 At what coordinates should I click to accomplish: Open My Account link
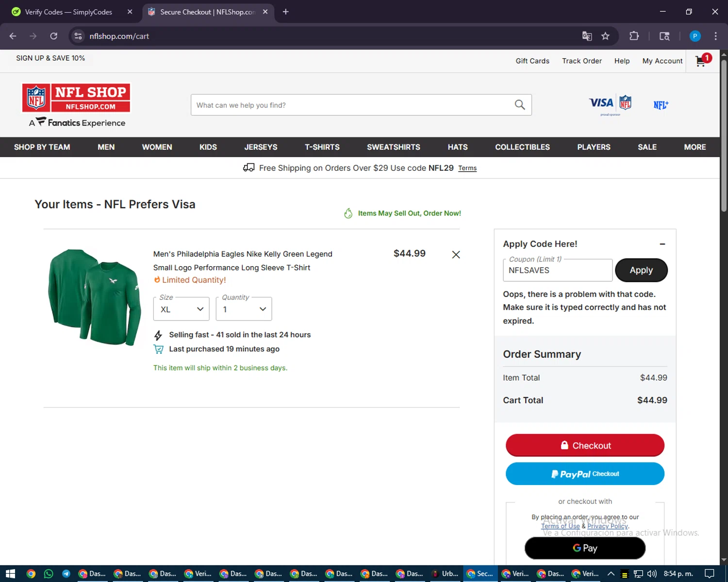click(662, 61)
